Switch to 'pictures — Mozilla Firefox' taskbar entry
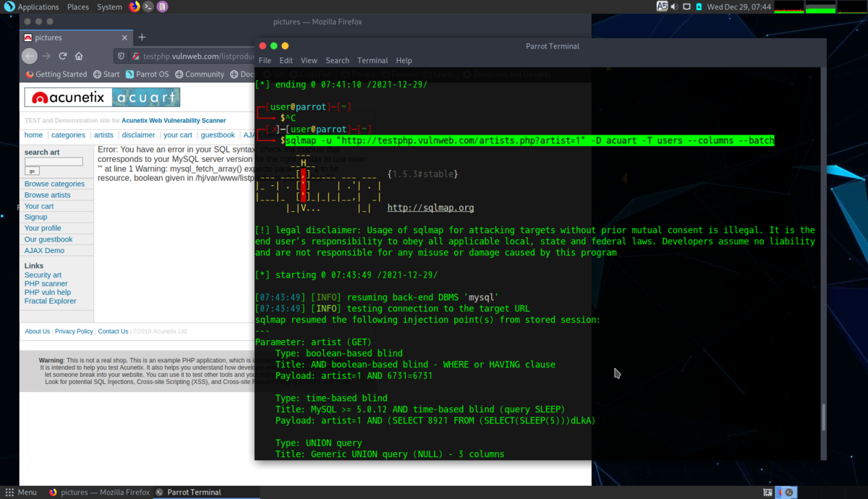 tap(99, 492)
